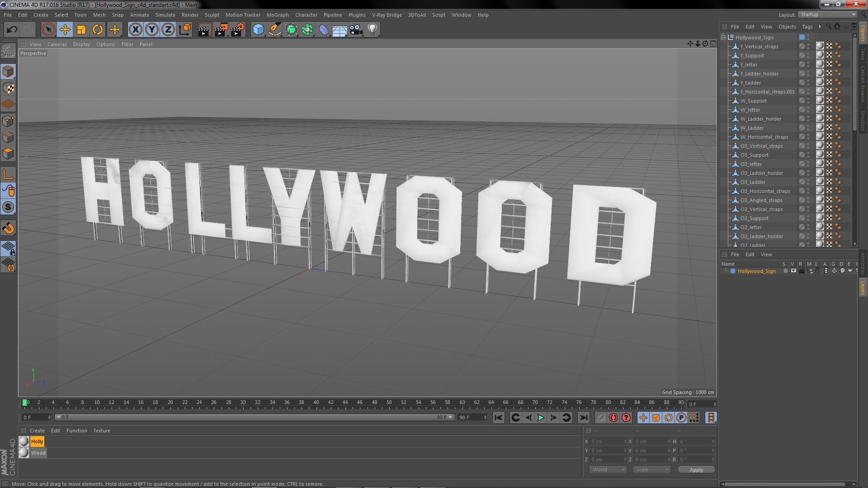Open the deformer (Bend) icon
This screenshot has width=868, height=488.
(x=324, y=30)
